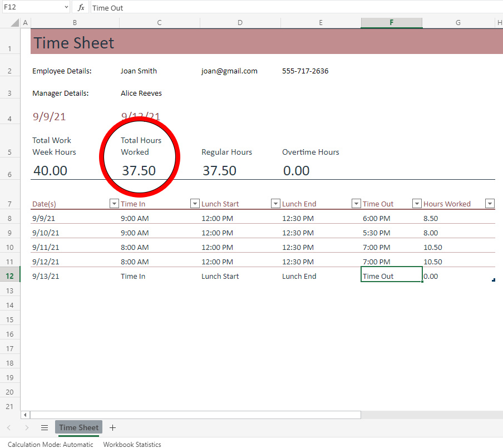Click the previous sheet navigation arrow

pos(9,427)
